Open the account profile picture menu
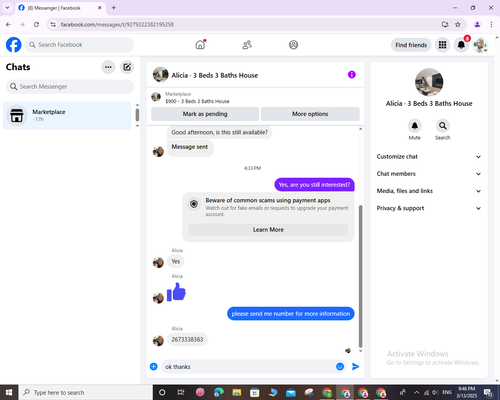The width and height of the screenshot is (500, 400). (480, 45)
